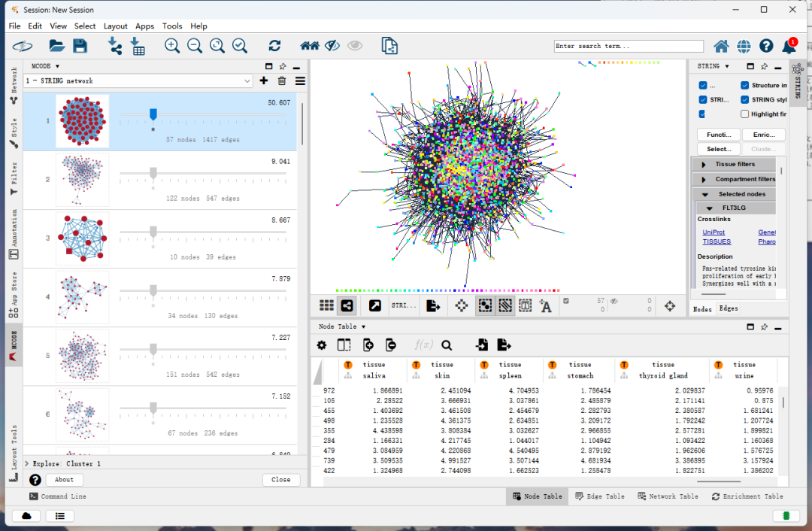This screenshot has width=812, height=531.
Task: Hide selected nodes with crossed-eye icon
Action: click(x=332, y=46)
